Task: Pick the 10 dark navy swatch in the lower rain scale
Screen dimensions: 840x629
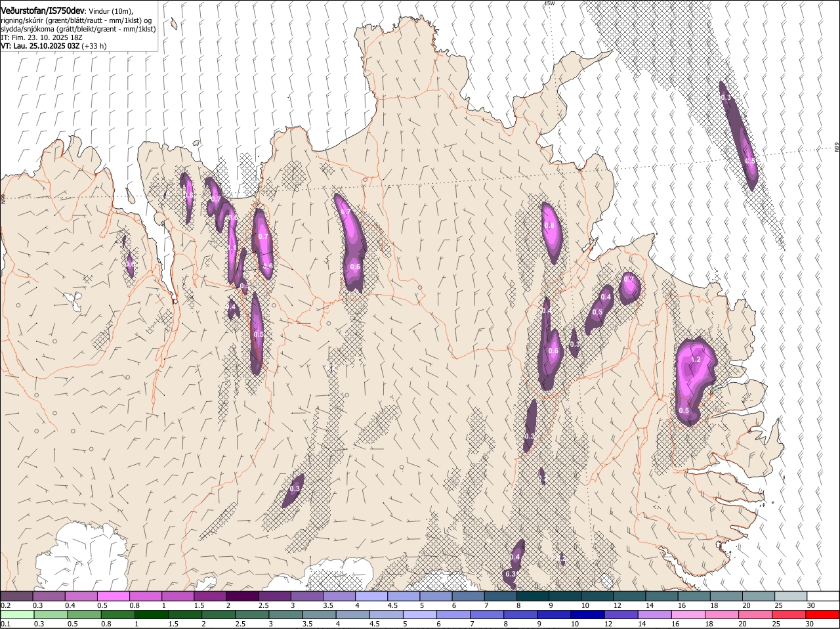Action: click(587, 615)
